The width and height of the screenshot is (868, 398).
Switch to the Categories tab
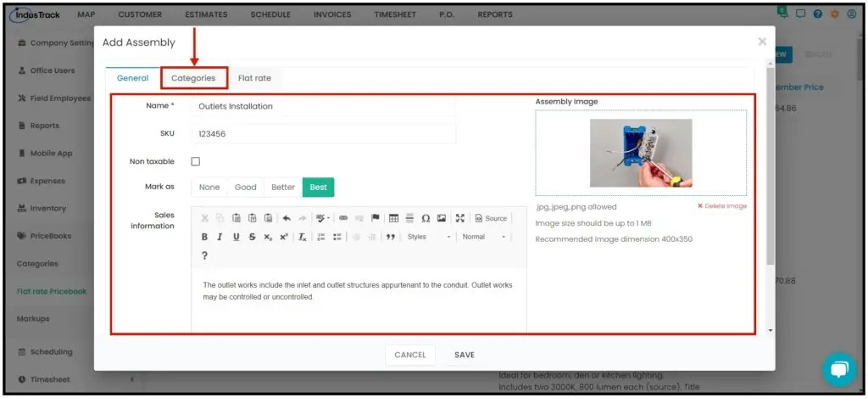(x=193, y=78)
